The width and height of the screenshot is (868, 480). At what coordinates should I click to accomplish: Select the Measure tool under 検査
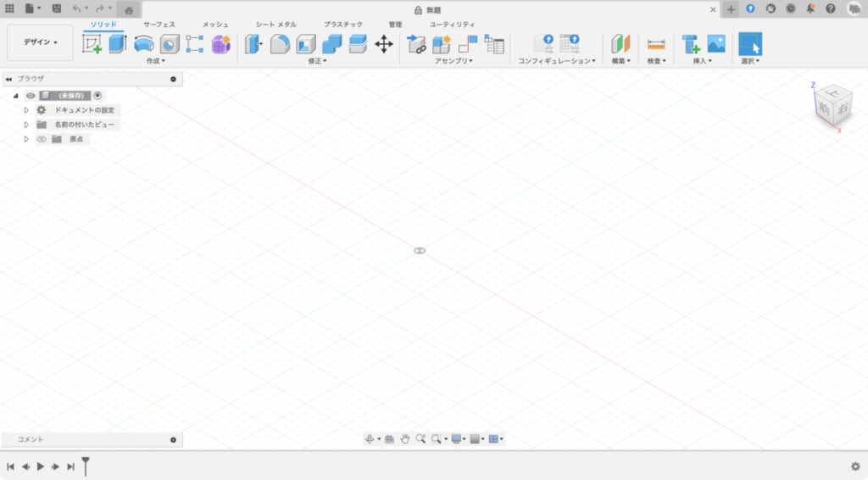pos(656,44)
